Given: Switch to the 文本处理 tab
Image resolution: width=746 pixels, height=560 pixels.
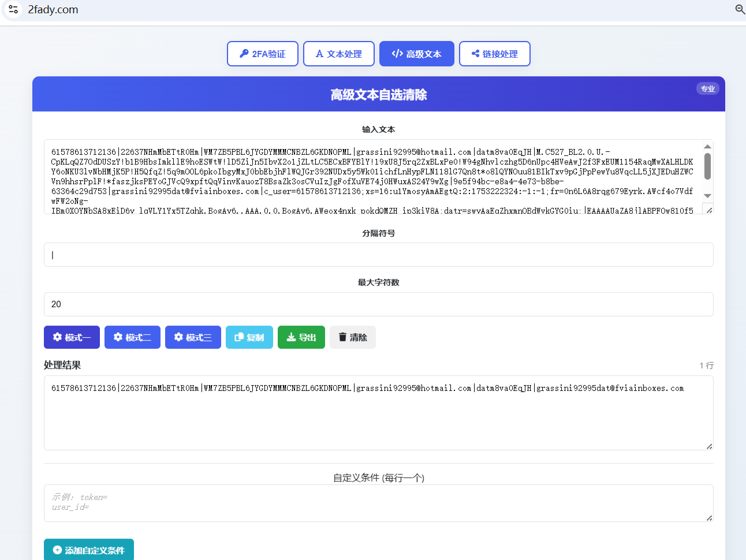Looking at the screenshot, I should click(x=339, y=54).
